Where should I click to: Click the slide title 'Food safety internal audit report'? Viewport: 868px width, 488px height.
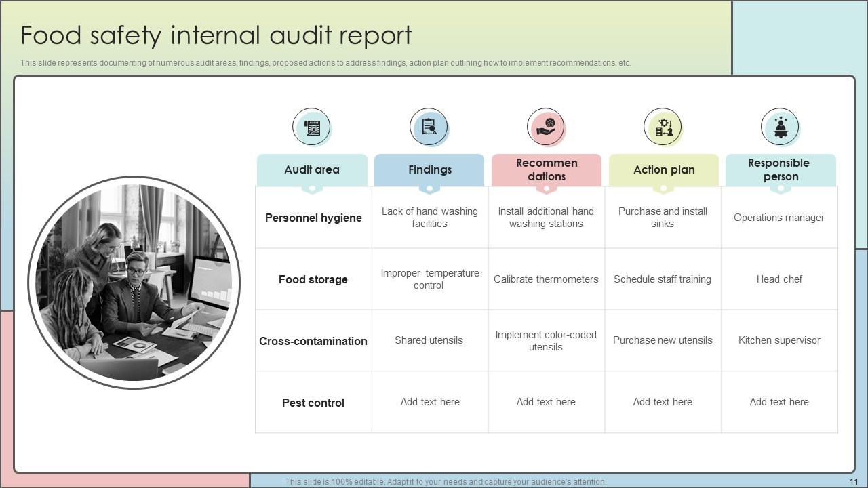[216, 35]
